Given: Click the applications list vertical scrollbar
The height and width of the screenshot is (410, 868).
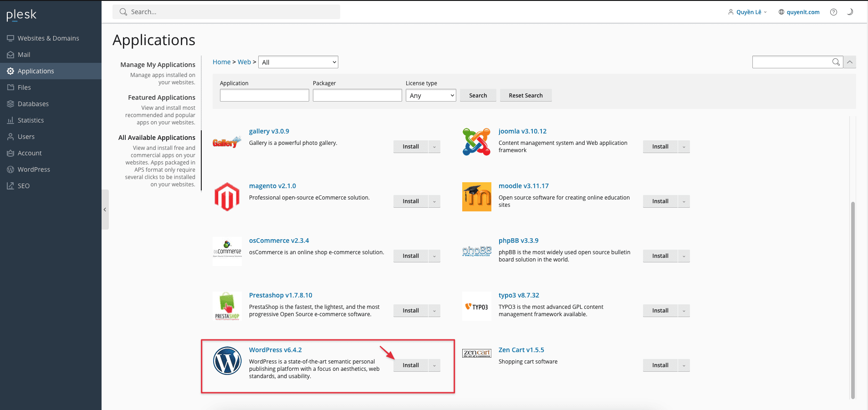Looking at the screenshot, I should coord(853,301).
